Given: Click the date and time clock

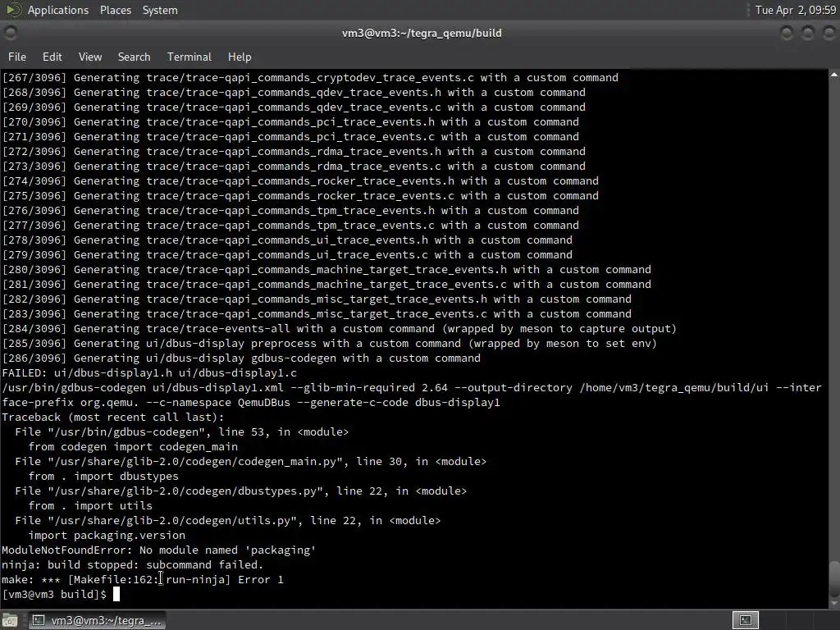Looking at the screenshot, I should pyautogui.click(x=796, y=10).
